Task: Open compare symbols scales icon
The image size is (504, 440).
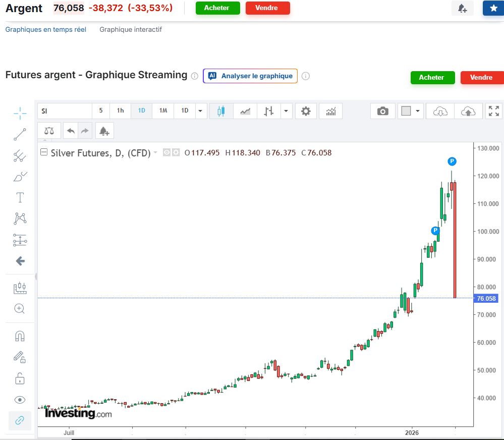Action: [x=49, y=131]
